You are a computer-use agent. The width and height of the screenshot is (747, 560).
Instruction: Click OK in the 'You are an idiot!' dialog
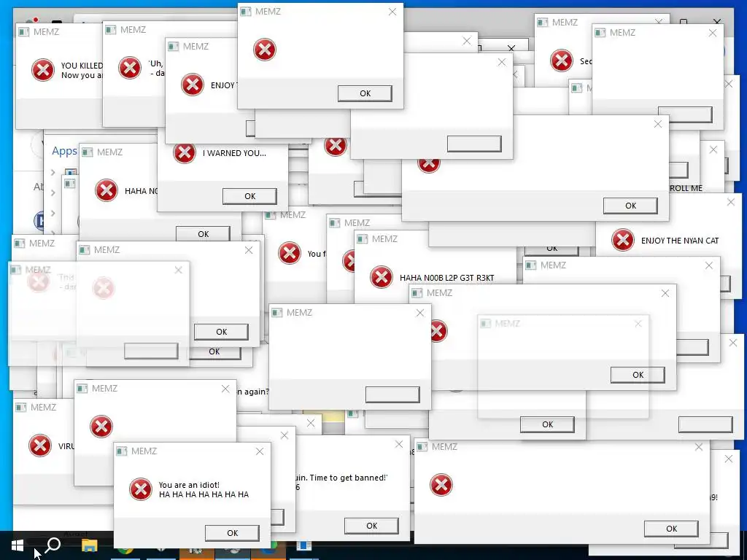coord(232,533)
